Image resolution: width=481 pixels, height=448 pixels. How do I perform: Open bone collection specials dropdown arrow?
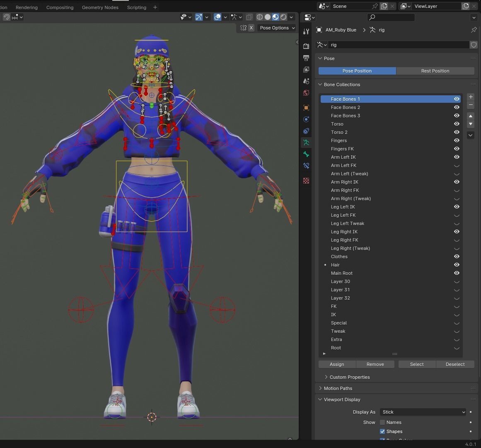point(471,135)
